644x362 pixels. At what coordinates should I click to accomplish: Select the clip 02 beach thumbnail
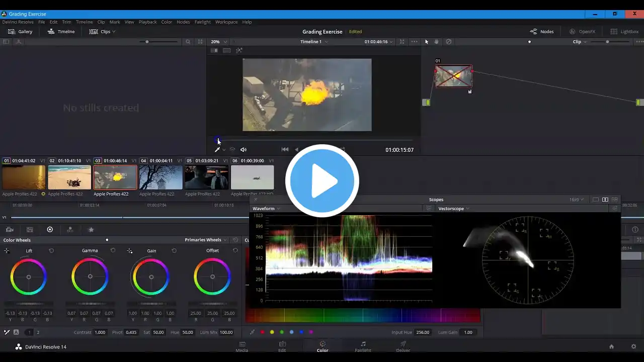pos(69,177)
